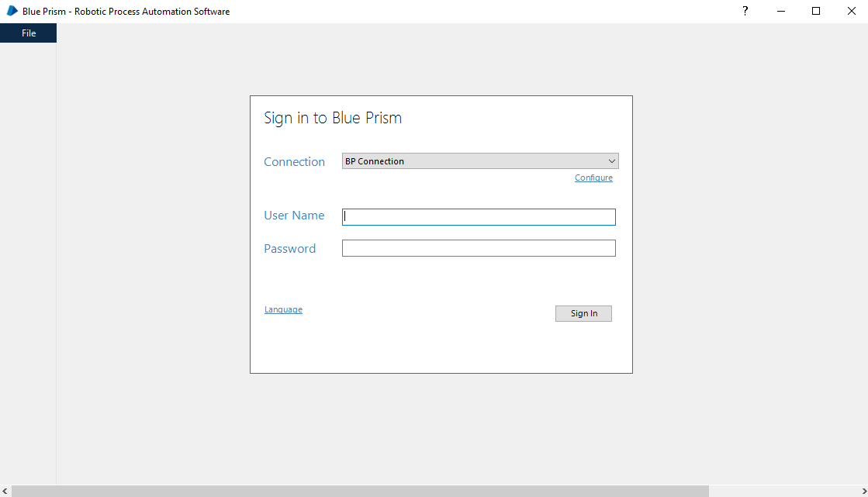Click the "Sign in to Blue Prism" heading
This screenshot has height=497, width=868.
coord(333,118)
